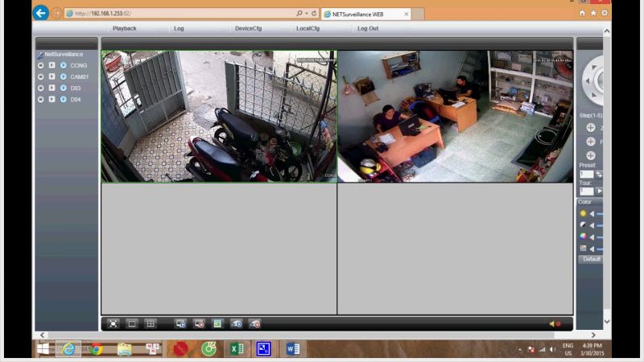Click the white play square for D03
Viewport: 644px width, 362px height.
click(52, 88)
